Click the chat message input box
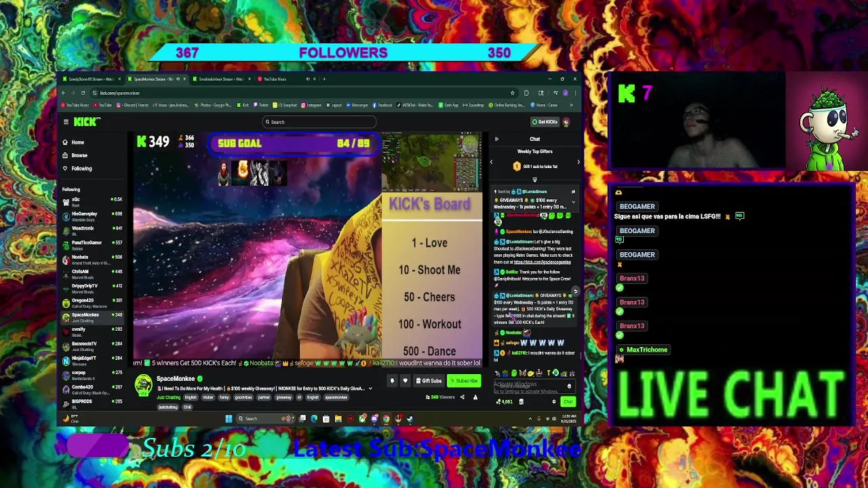The image size is (868, 488). click(x=534, y=386)
